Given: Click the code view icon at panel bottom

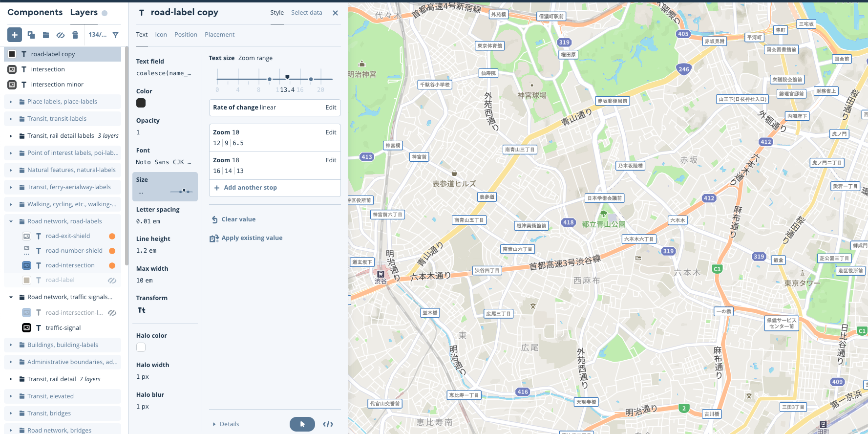Looking at the screenshot, I should (328, 424).
